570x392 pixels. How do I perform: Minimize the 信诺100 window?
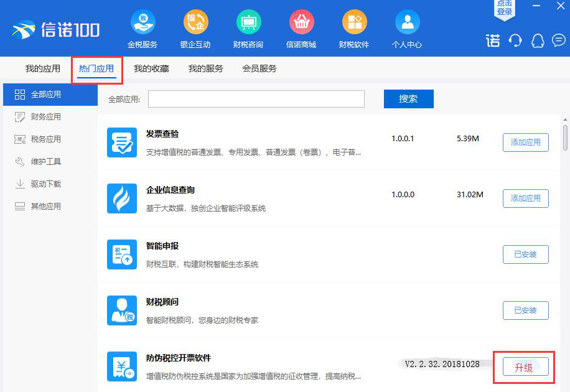[536, 6]
